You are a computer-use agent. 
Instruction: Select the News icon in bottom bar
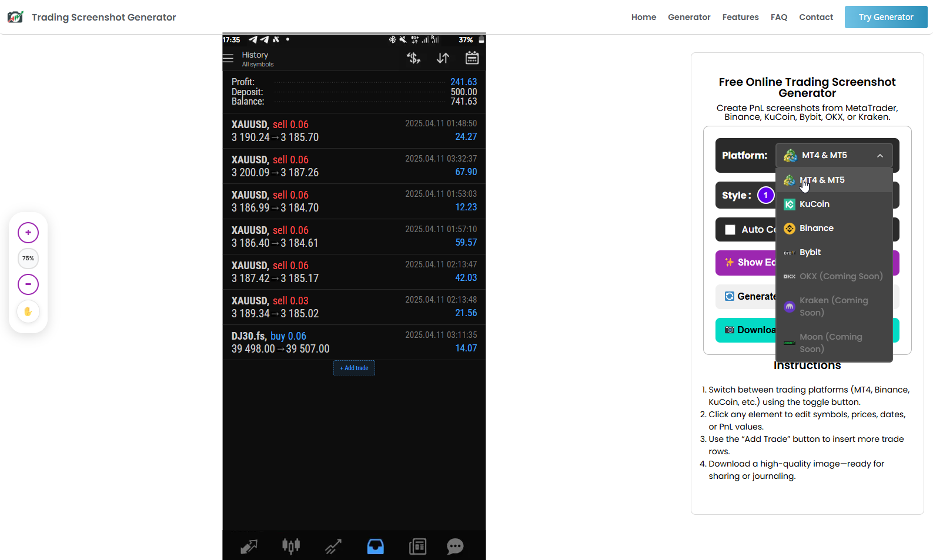[418, 546]
